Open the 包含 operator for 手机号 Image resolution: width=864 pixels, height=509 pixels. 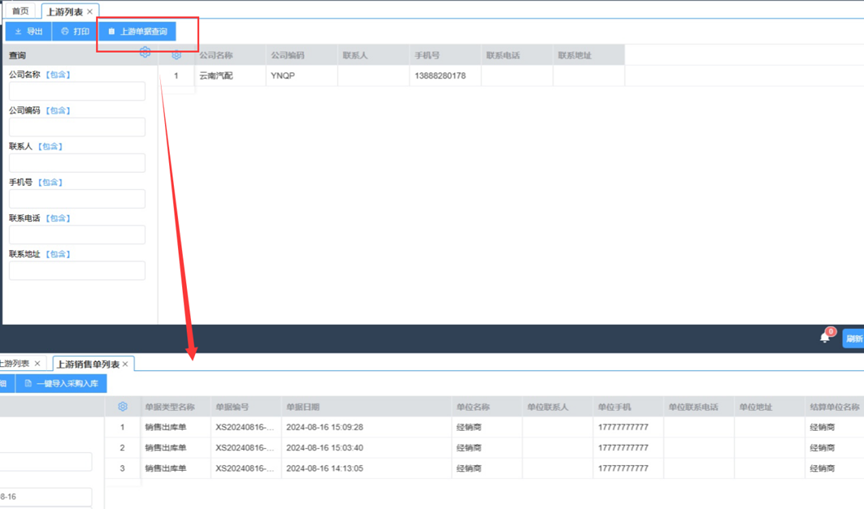pos(50,182)
